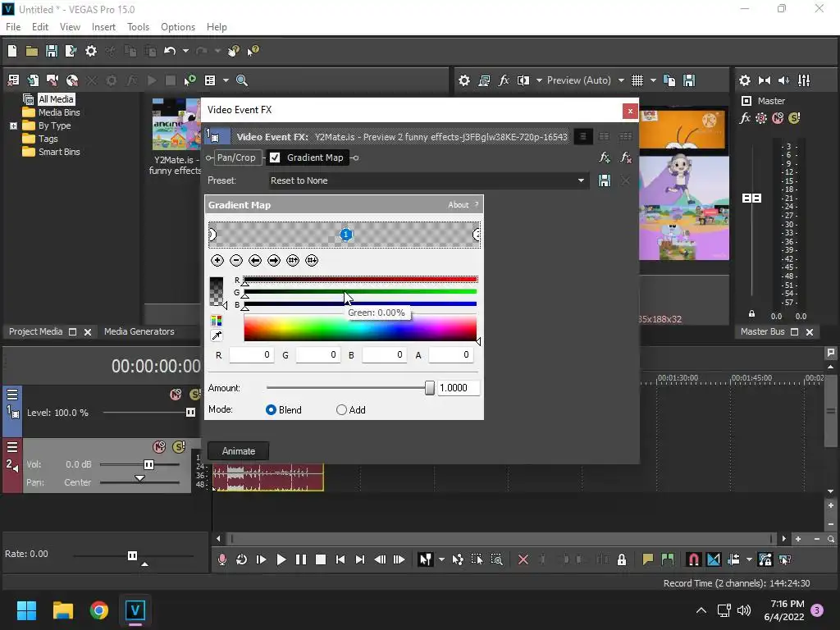This screenshot has width=840, height=630.
Task: Show hidden system tray icons chevron
Action: pyautogui.click(x=701, y=610)
